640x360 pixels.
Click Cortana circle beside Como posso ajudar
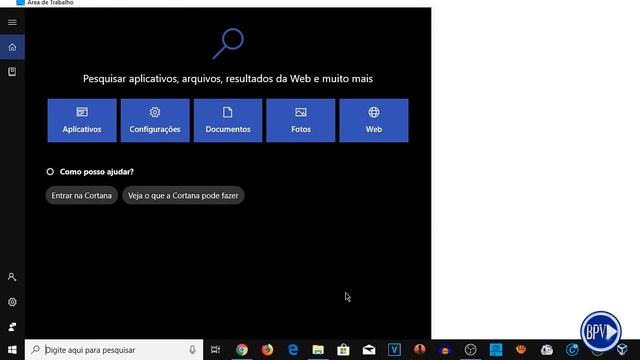[50, 172]
